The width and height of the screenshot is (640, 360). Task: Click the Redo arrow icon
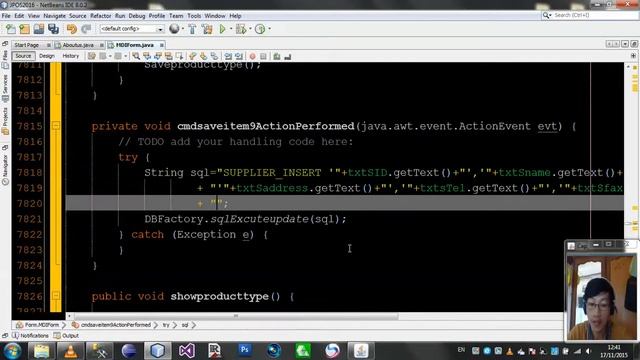(86, 29)
